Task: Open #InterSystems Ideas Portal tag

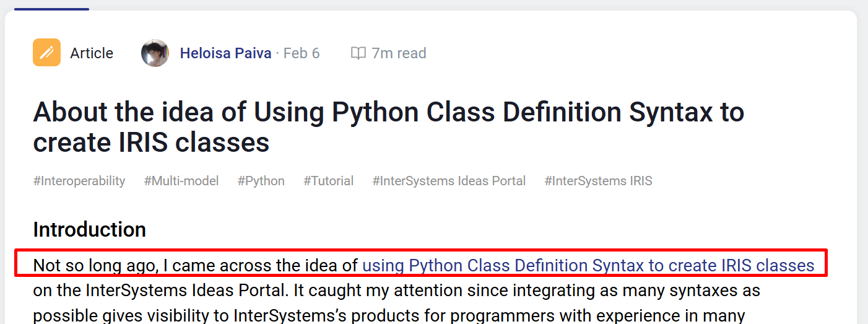Action: point(449,181)
